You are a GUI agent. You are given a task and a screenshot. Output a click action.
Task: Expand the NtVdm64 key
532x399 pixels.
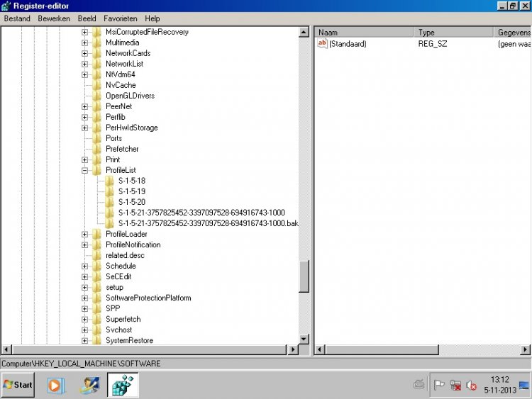tap(85, 74)
